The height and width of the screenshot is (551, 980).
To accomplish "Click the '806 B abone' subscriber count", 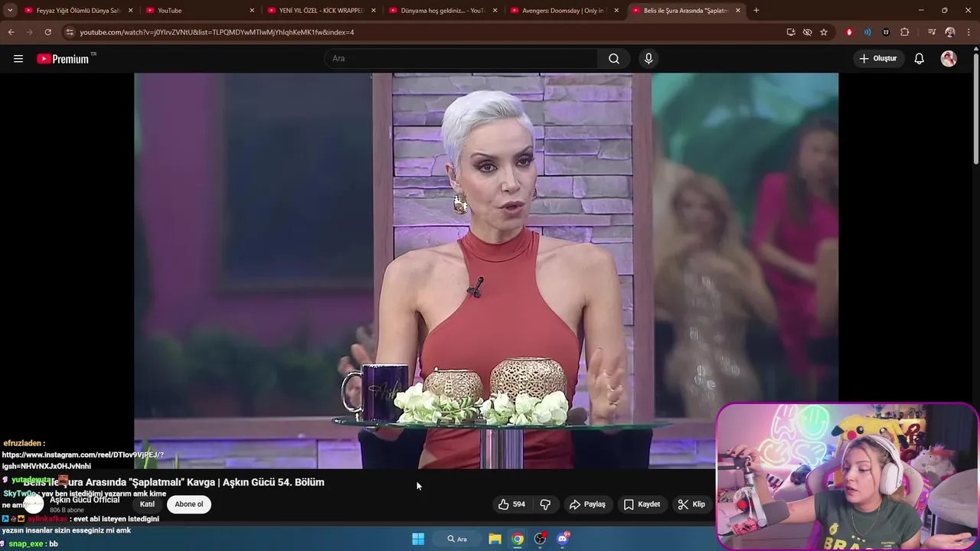I will [x=67, y=510].
